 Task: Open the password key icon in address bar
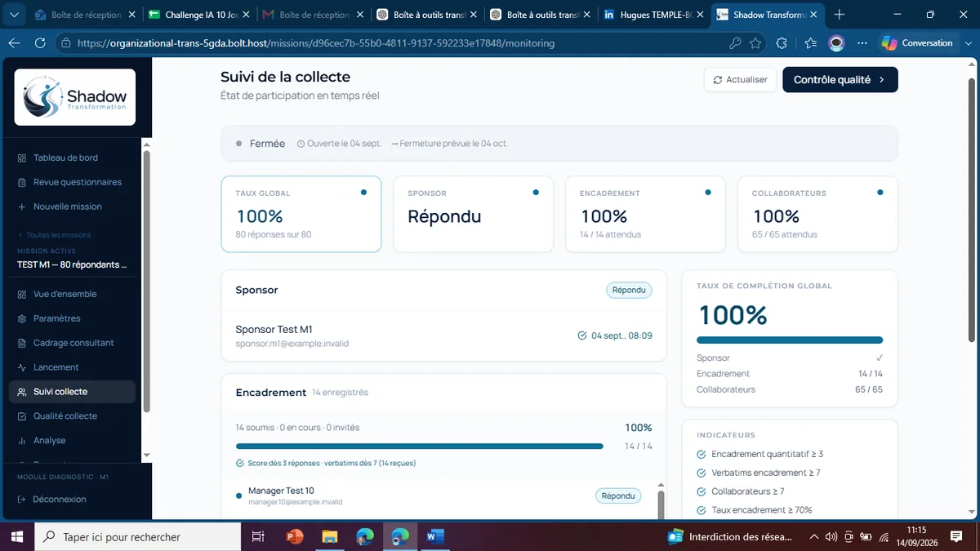click(735, 43)
